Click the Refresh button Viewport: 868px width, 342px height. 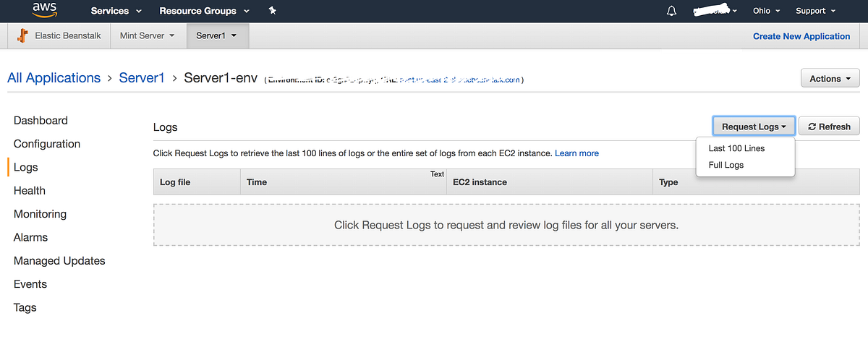tap(829, 127)
